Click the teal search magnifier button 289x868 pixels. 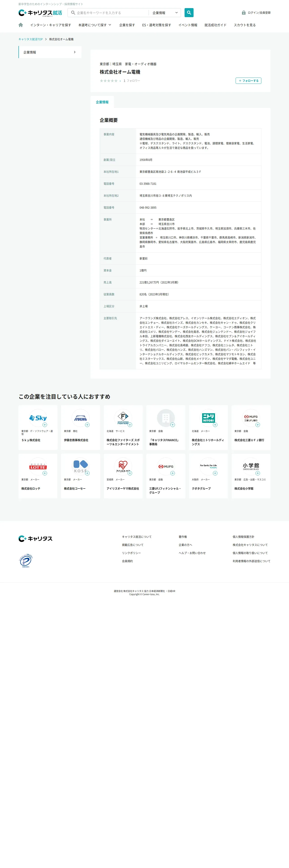(x=189, y=13)
